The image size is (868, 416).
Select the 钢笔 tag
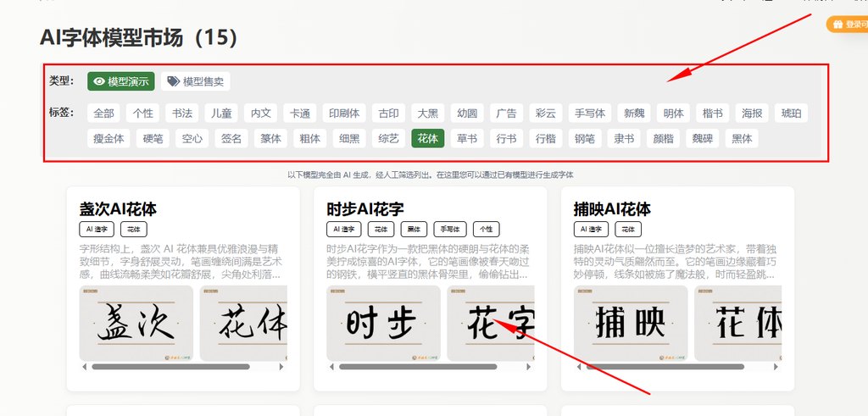click(x=585, y=138)
